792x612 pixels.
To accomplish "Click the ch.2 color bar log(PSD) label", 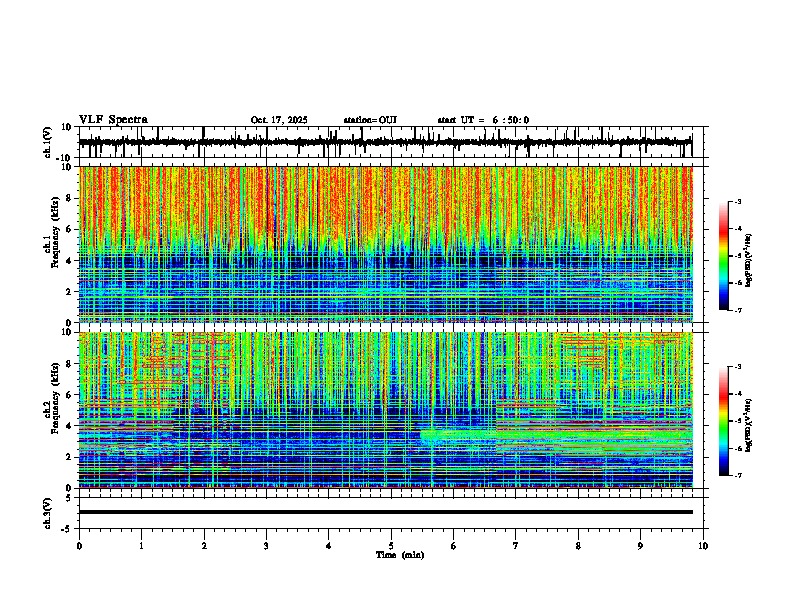I will pyautogui.click(x=749, y=425).
